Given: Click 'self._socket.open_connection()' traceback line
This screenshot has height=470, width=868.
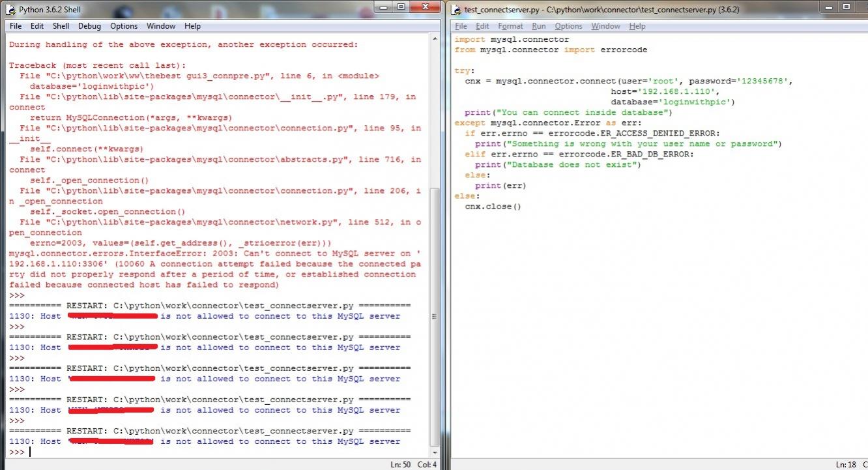Looking at the screenshot, I should [x=108, y=212].
